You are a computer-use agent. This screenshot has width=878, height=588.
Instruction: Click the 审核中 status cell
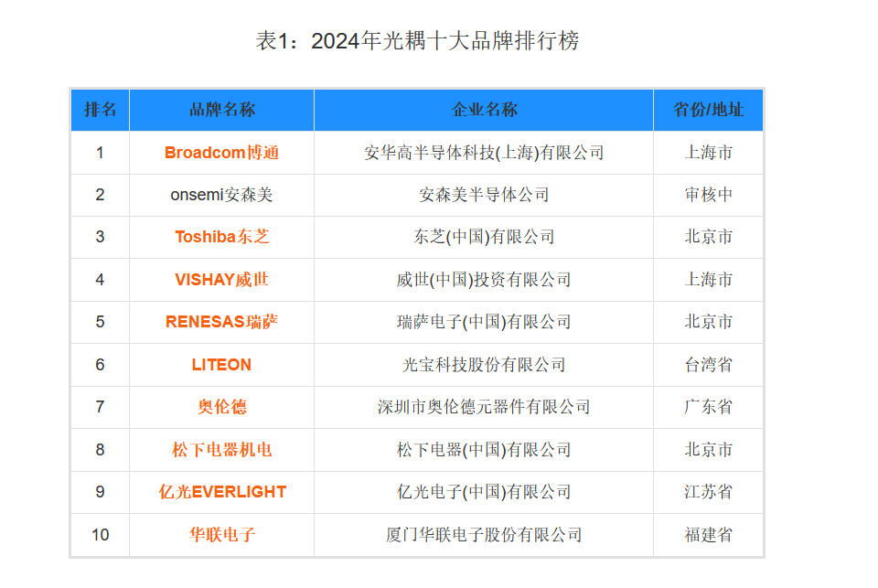click(x=708, y=195)
